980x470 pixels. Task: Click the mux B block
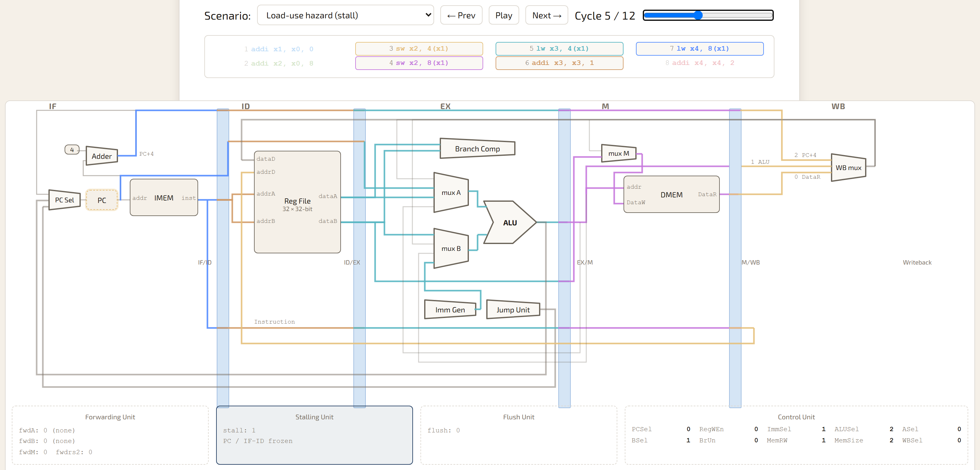451,248
